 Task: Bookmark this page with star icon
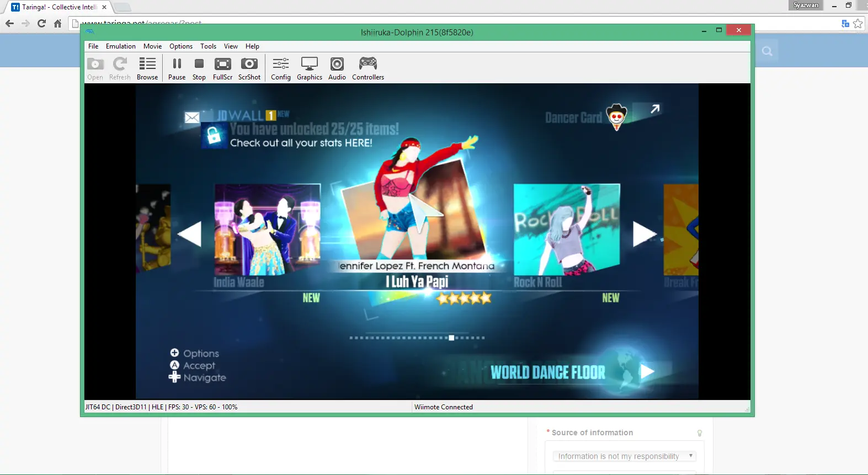click(x=858, y=23)
